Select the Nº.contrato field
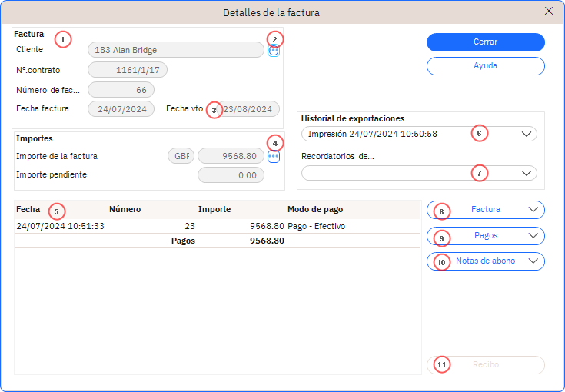This screenshot has height=392, width=565. [x=128, y=70]
